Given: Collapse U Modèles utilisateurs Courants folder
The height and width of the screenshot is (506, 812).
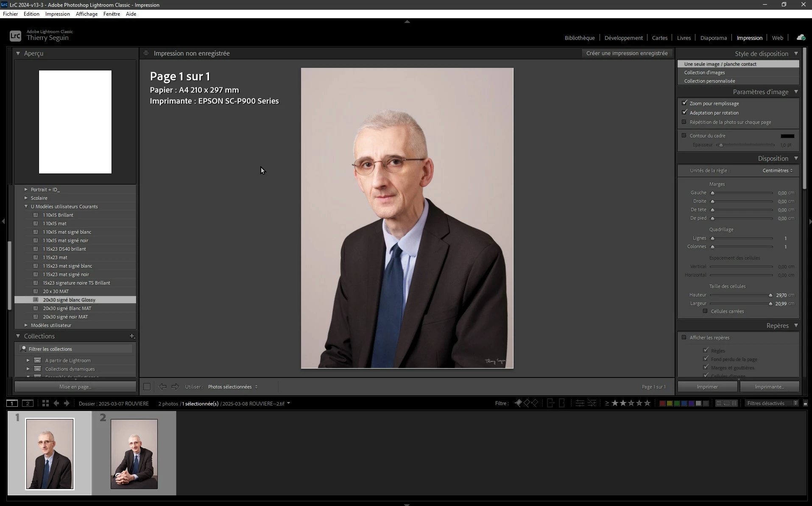Looking at the screenshot, I should (x=26, y=207).
